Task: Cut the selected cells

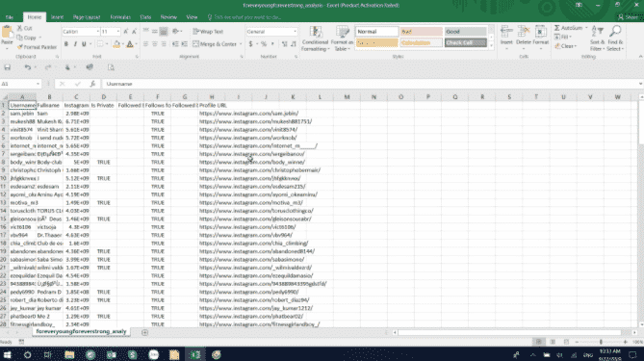Action: coord(25,28)
